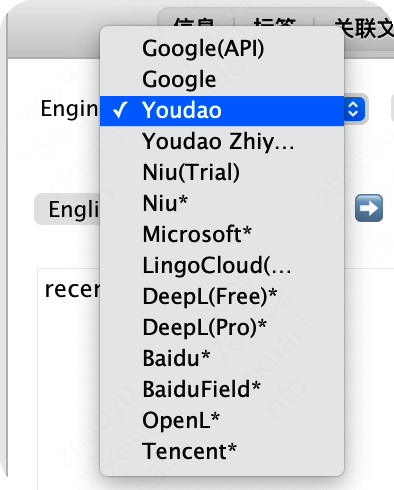Switch to the 关联文 tab
Screen dimensions: 394x490
point(363,27)
